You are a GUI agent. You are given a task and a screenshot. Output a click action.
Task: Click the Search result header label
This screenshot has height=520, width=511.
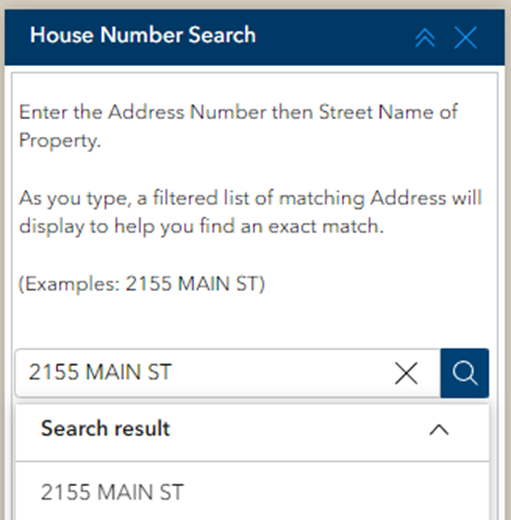coord(105,428)
